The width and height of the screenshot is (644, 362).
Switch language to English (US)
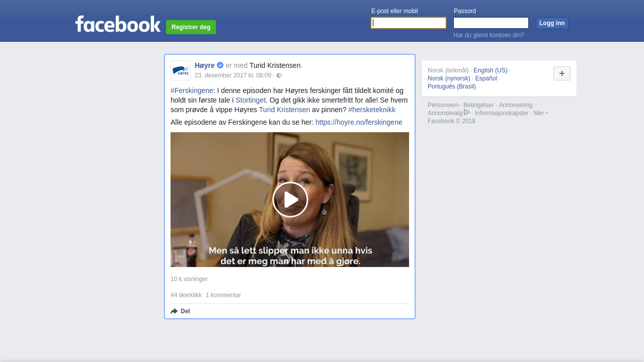pos(490,70)
